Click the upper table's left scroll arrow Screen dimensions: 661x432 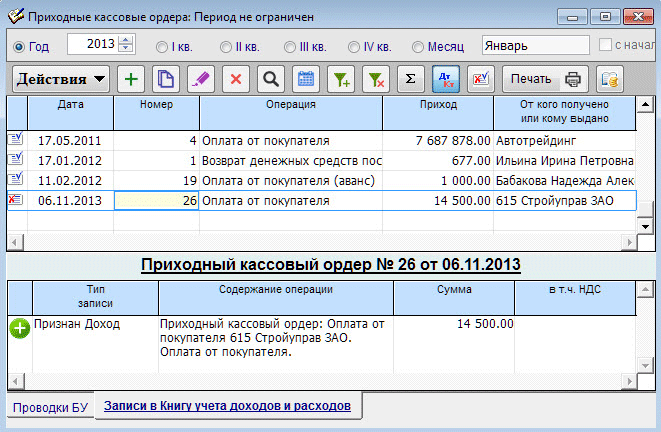(15, 243)
